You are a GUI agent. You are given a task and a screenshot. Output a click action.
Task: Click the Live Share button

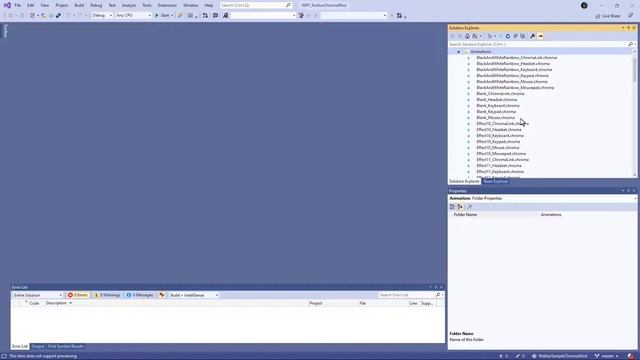[608, 16]
